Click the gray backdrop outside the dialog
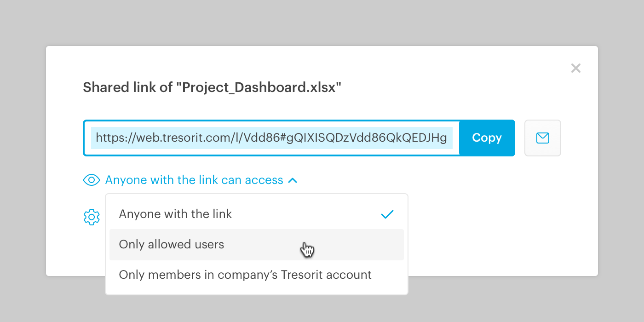 pos(322,23)
